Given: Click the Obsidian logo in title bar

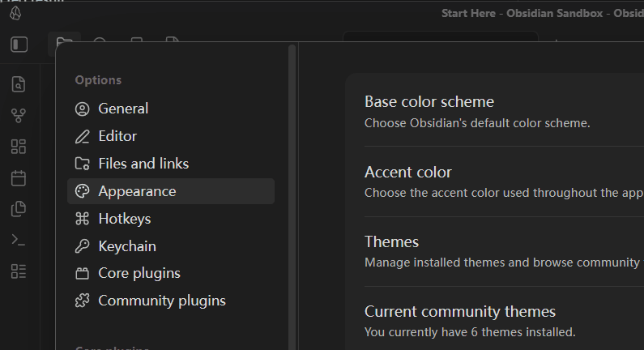Looking at the screenshot, I should [x=16, y=14].
